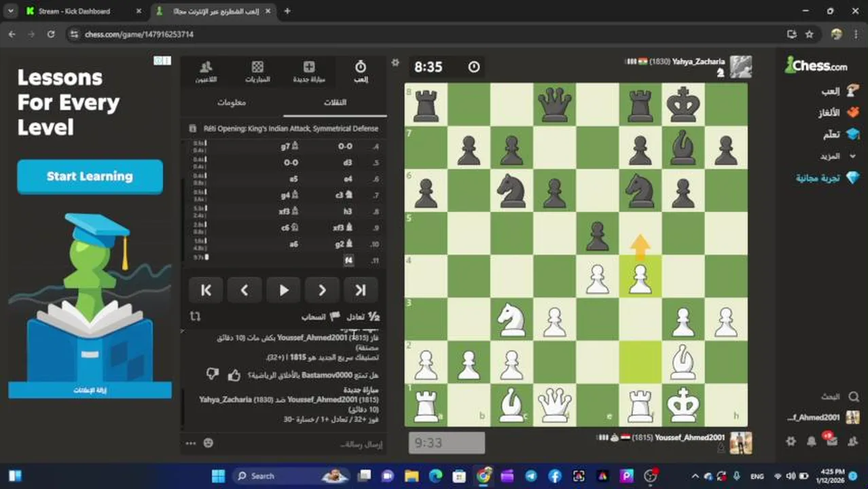This screenshot has height=489, width=868.
Task: Open Telegram from the taskbar
Action: click(530, 476)
